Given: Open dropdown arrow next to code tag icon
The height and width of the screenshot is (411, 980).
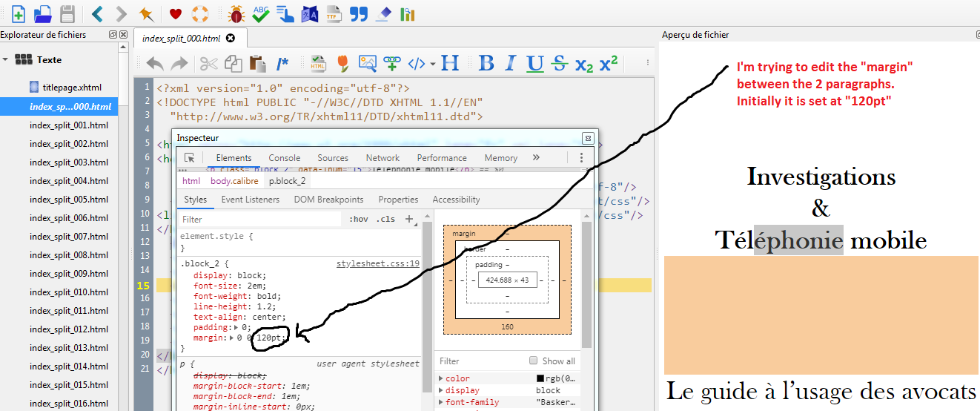Looking at the screenshot, I should click(433, 64).
